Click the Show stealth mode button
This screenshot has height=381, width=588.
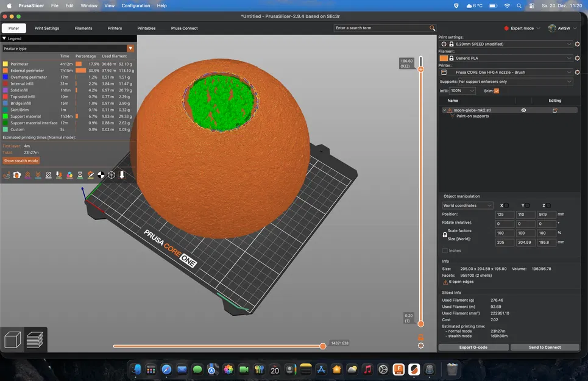(x=21, y=160)
